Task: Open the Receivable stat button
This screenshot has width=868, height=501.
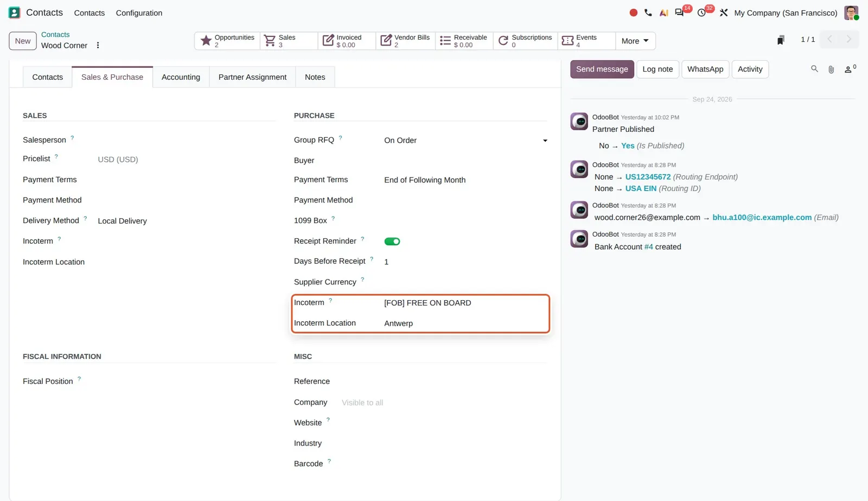Action: click(464, 41)
